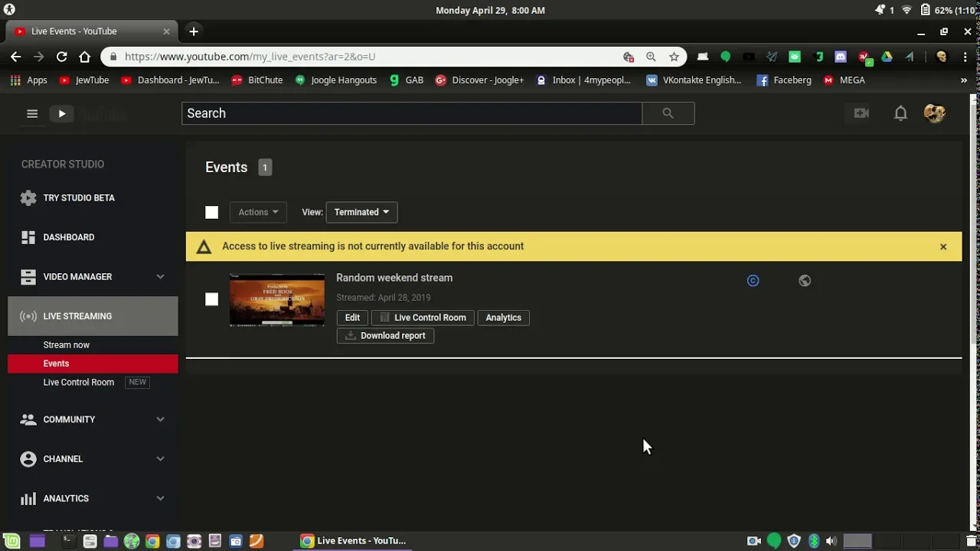Viewport: 980px width, 551px height.
Task: Click the volume speaker icon in system tray
Action: pos(831,541)
